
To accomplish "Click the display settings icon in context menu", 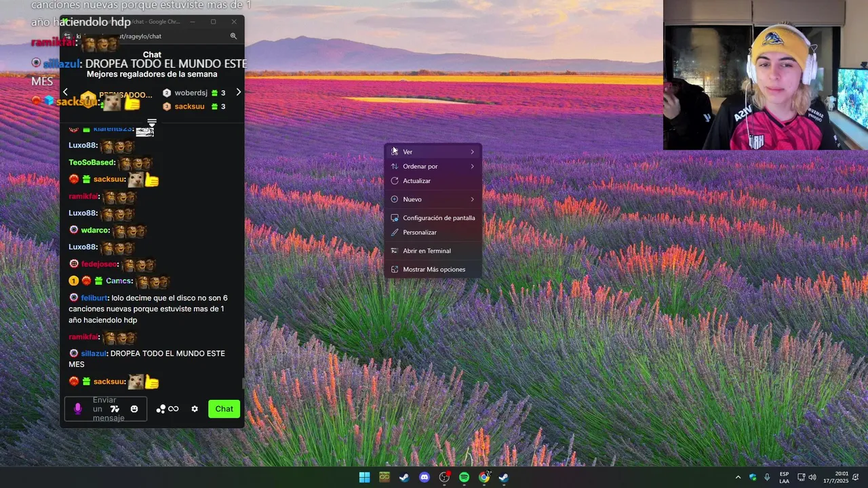I will pyautogui.click(x=395, y=218).
